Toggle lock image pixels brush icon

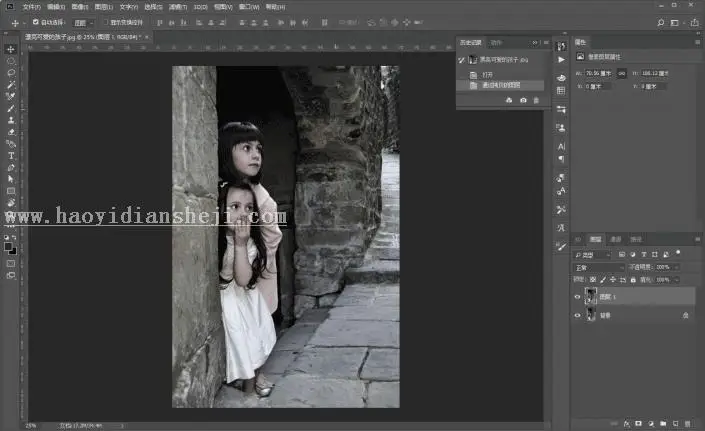(x=603, y=280)
